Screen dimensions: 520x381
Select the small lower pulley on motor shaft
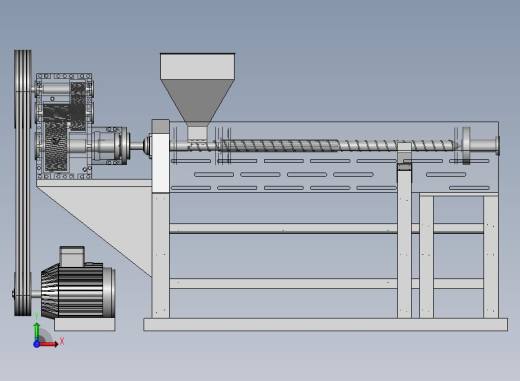[x=22, y=294]
